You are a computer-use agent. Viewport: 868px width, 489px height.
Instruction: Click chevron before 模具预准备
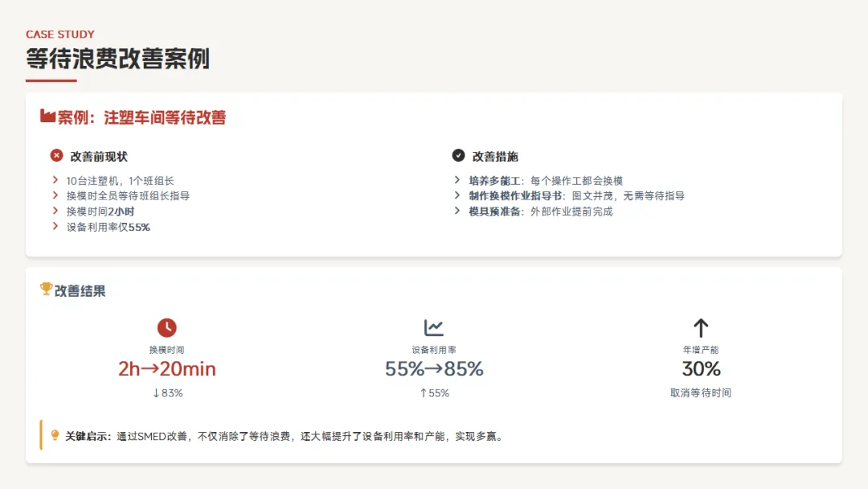[x=457, y=211]
